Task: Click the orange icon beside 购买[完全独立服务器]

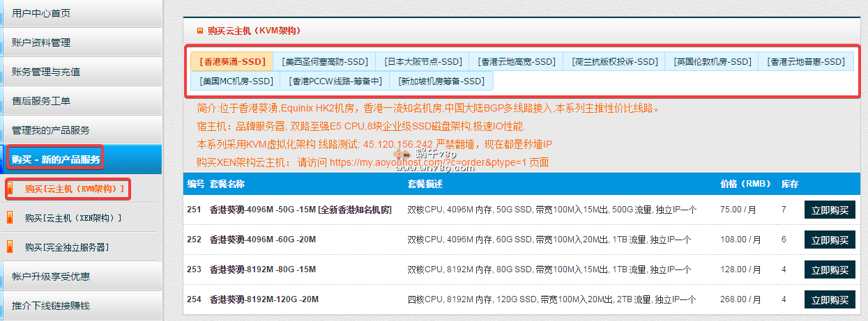Action: pyautogui.click(x=10, y=247)
